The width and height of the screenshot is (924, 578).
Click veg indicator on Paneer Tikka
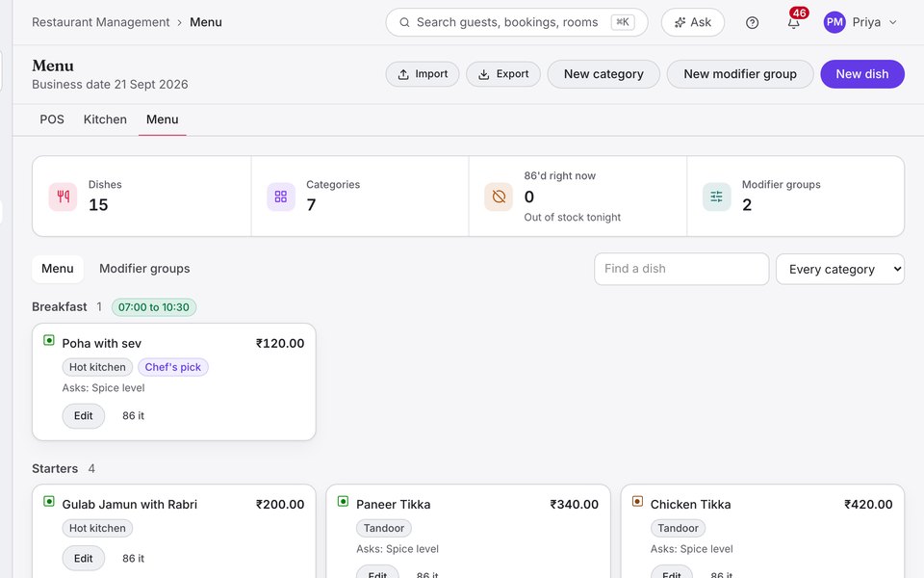(x=343, y=501)
